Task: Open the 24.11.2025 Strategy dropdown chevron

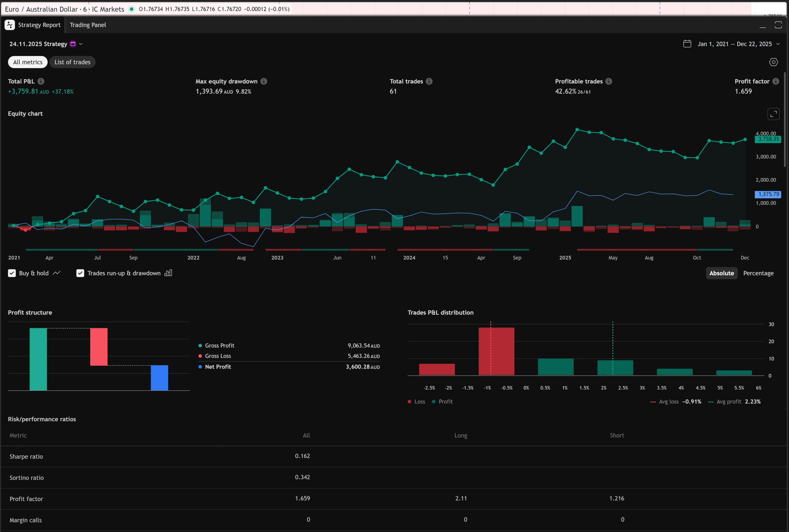Action: (x=81, y=44)
